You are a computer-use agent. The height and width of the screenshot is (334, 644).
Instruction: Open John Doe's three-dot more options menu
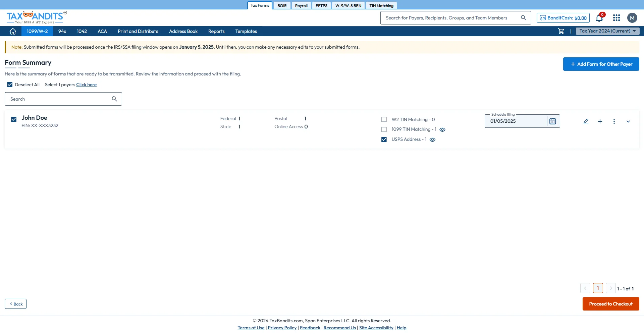coord(614,121)
